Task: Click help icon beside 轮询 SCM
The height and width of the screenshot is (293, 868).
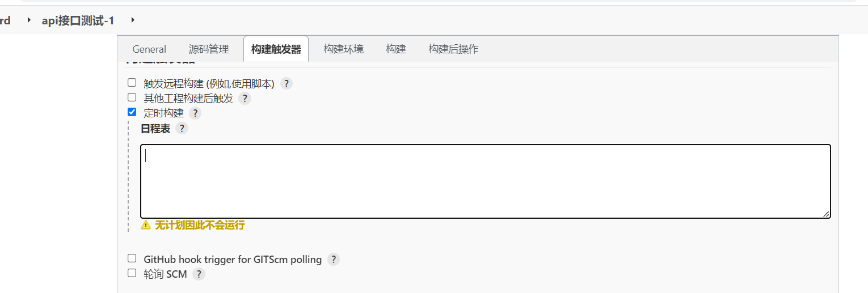Action: (199, 274)
